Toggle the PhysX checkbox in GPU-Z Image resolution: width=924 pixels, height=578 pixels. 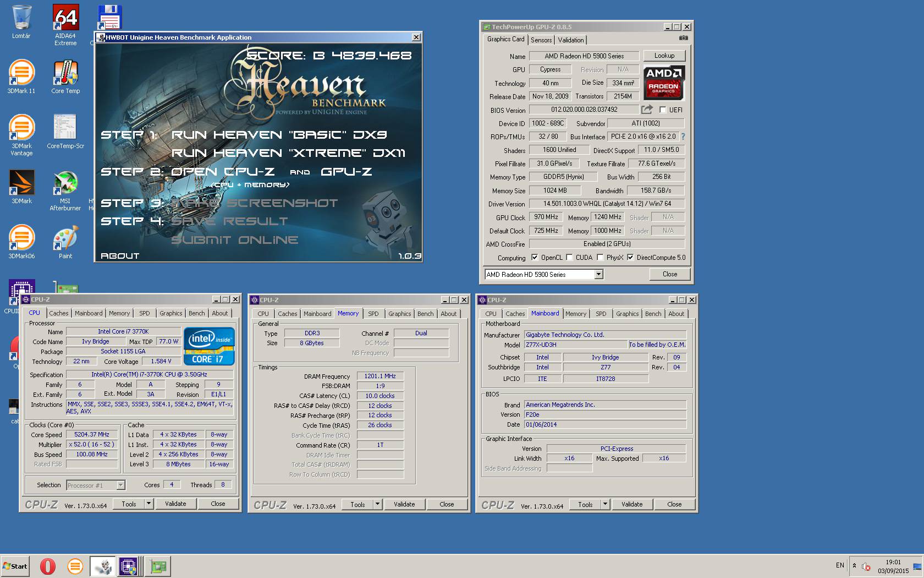(x=600, y=258)
